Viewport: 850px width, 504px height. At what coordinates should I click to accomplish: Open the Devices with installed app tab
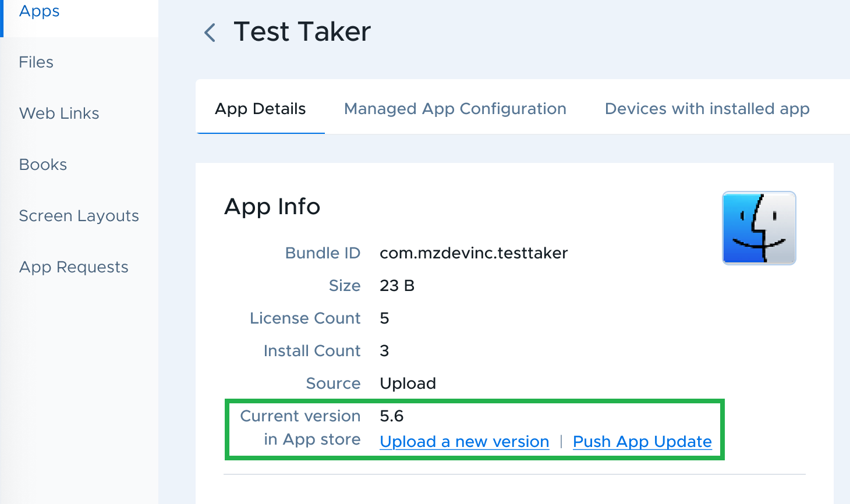tap(707, 109)
